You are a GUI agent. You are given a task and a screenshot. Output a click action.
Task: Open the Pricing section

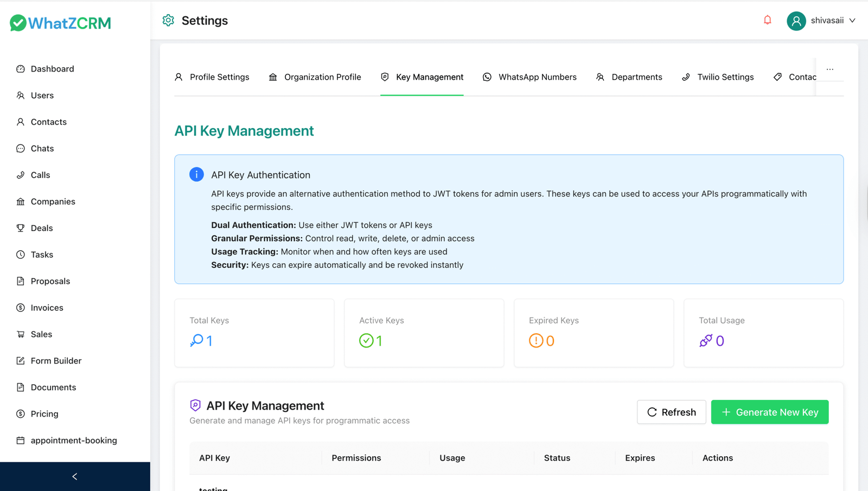pos(44,413)
